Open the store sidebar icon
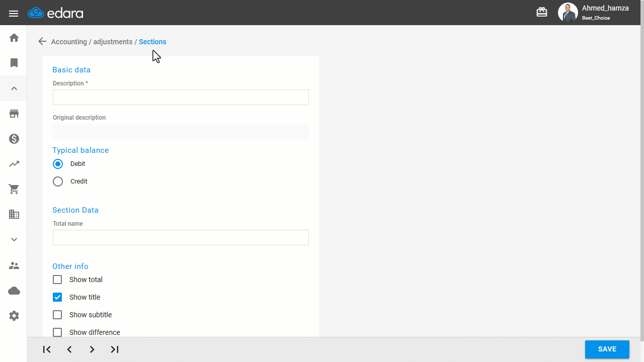 (x=14, y=114)
